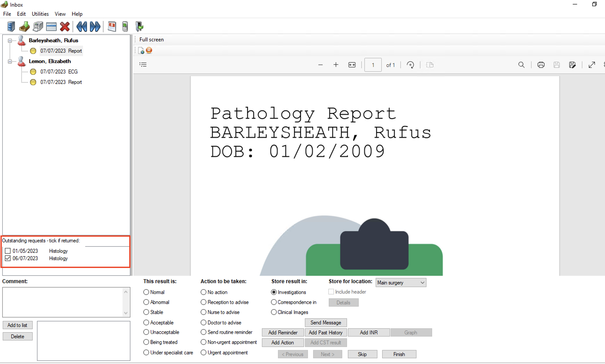
Task: Click the red X delete icon
Action: point(65,26)
